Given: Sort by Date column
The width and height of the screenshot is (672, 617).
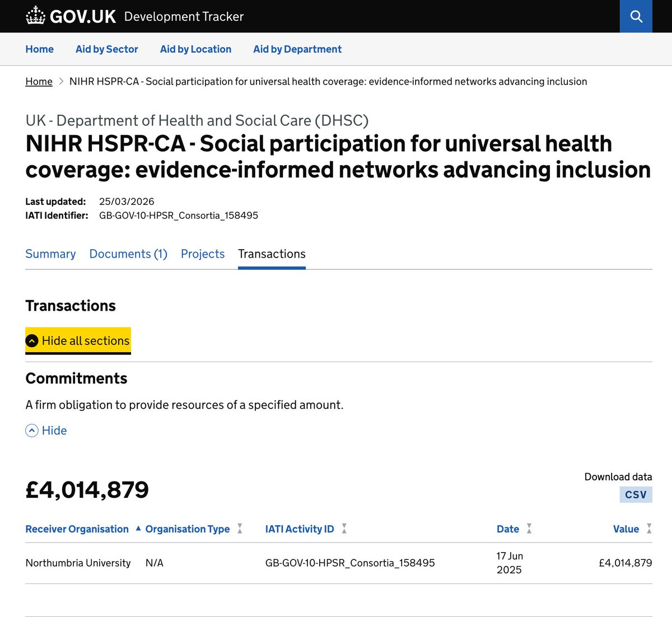Looking at the screenshot, I should pyautogui.click(x=514, y=529).
